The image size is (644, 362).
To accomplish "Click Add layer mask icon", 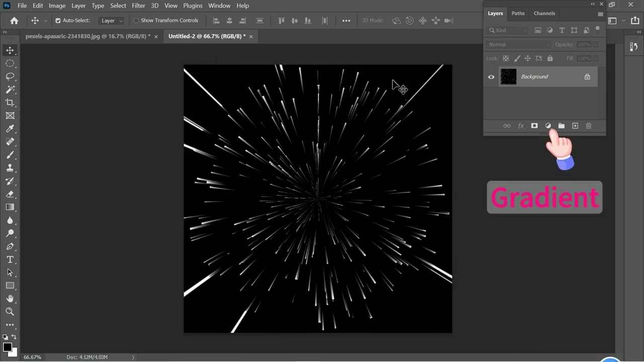I will coord(534,126).
